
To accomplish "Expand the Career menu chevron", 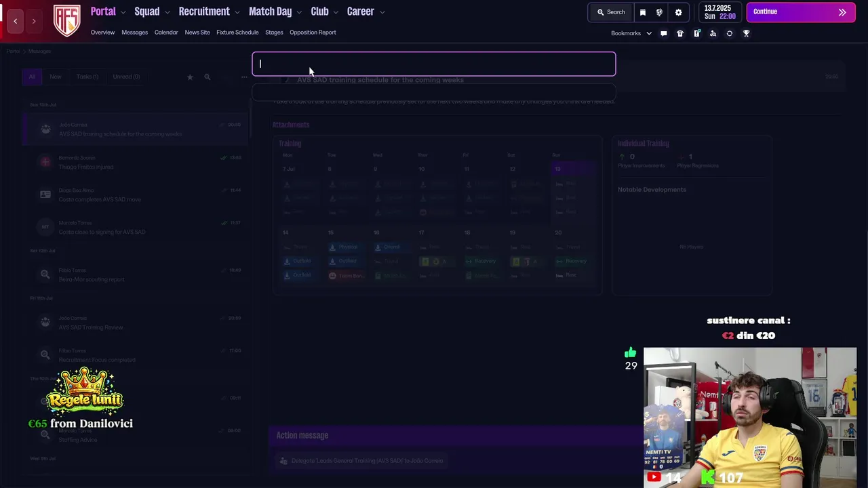I will 382,12.
